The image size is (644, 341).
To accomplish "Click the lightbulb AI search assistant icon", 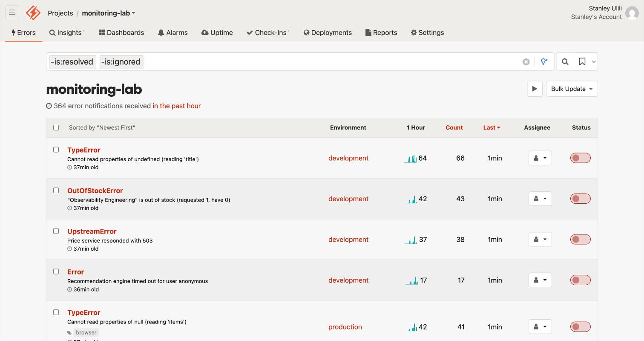I will coord(544,62).
